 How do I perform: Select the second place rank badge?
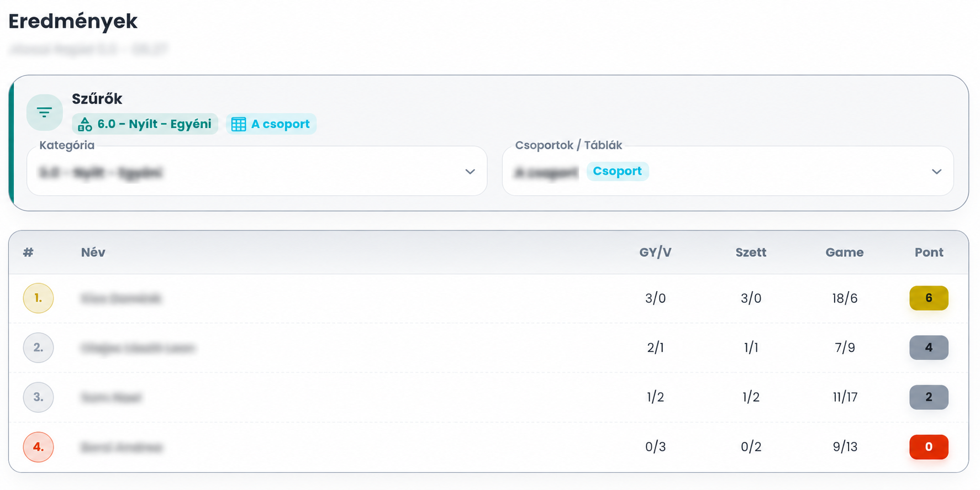pyautogui.click(x=38, y=347)
